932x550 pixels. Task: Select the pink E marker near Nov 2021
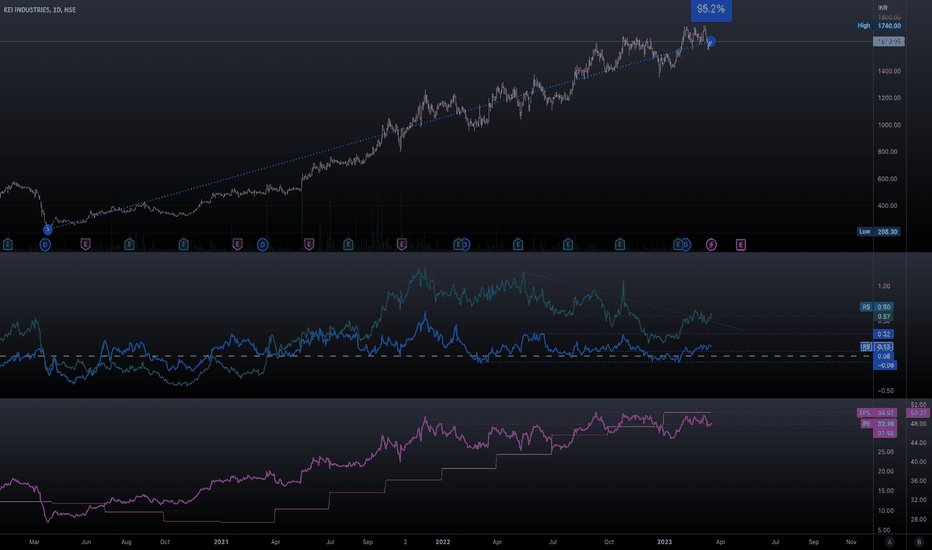pos(402,244)
